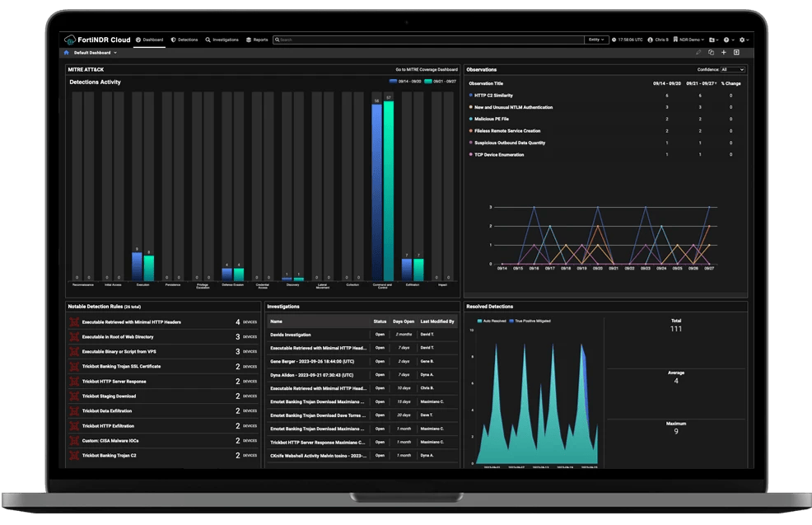This screenshot has width=812, height=525.
Task: Click icon beside Trickbot Banking Trojan SSL Certificate
Action: 75,367
